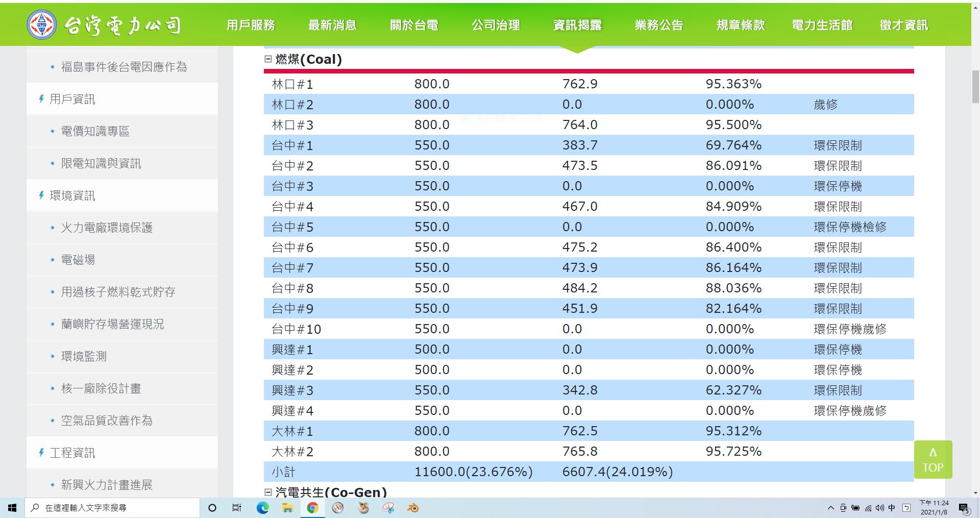The image size is (980, 518).
Task: Click the 林口#1 unit name
Action: click(x=292, y=84)
